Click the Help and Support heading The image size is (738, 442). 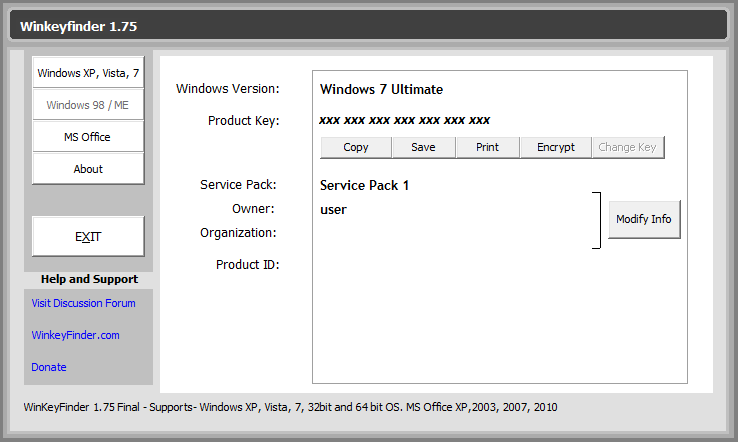click(x=89, y=279)
